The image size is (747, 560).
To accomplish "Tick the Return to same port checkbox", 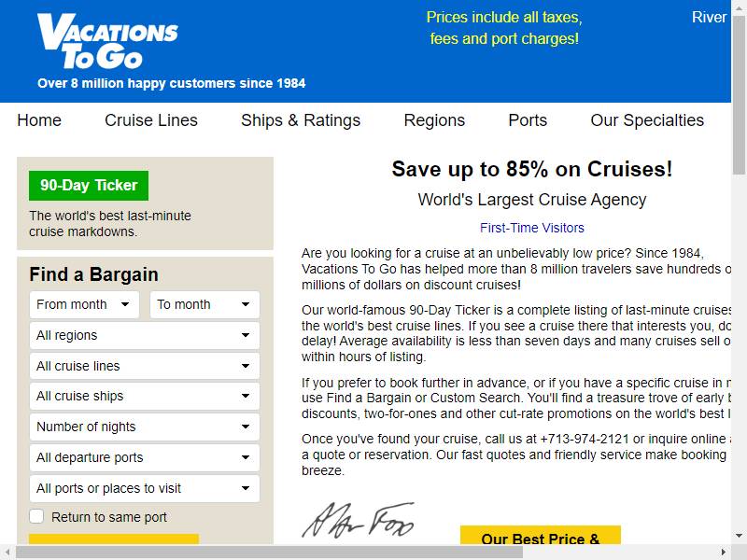I will (36, 517).
